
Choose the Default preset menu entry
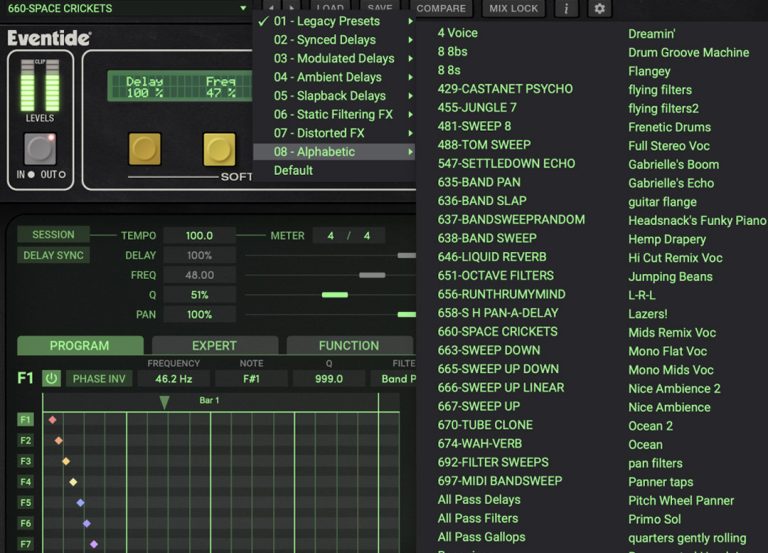293,170
